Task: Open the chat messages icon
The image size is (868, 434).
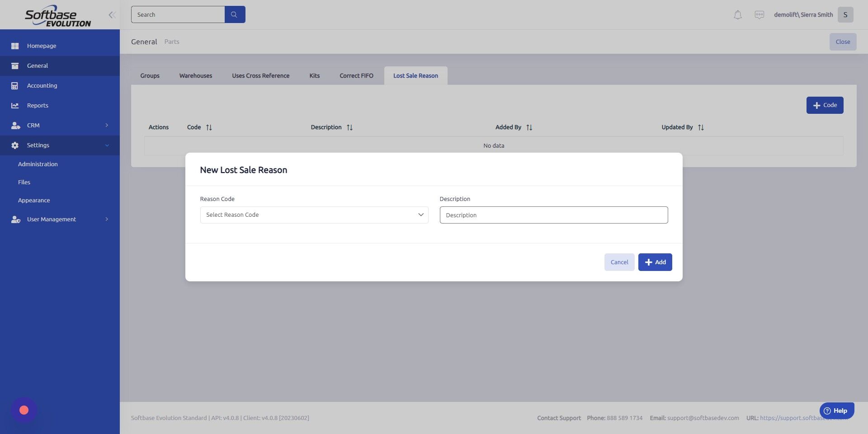Action: point(760,14)
